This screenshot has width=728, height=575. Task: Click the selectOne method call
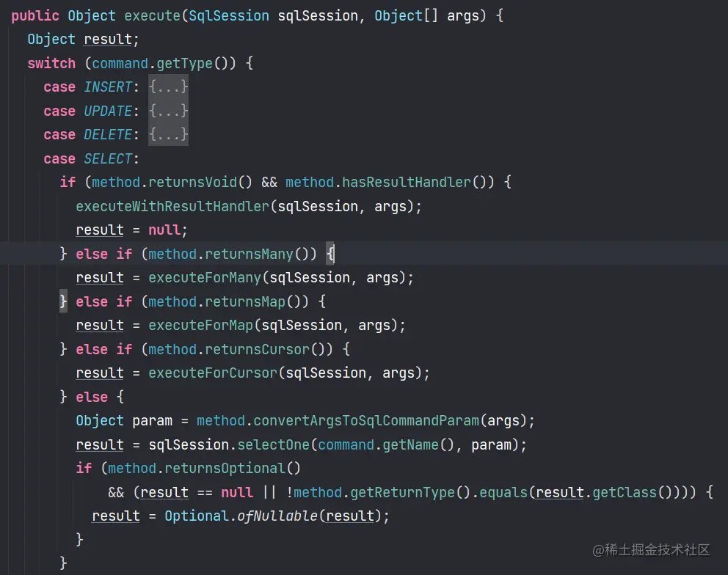(273, 445)
